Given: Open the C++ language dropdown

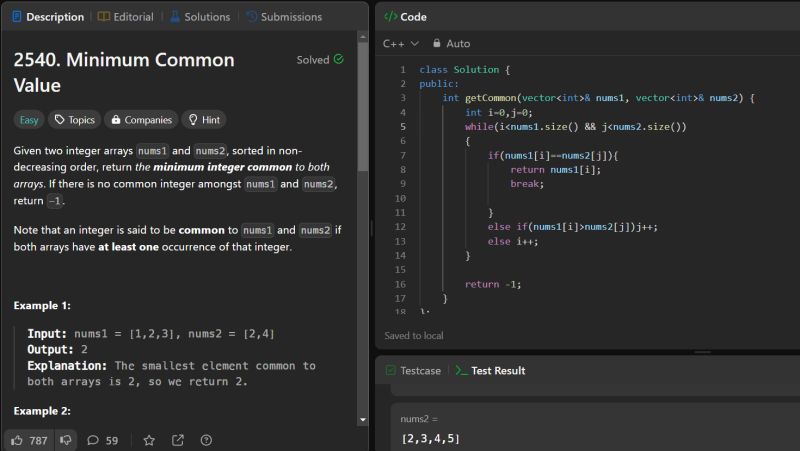Looking at the screenshot, I should pyautogui.click(x=401, y=43).
